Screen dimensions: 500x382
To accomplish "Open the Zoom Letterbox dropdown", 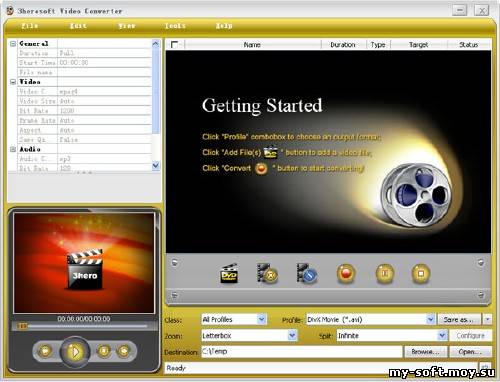I will tap(292, 335).
